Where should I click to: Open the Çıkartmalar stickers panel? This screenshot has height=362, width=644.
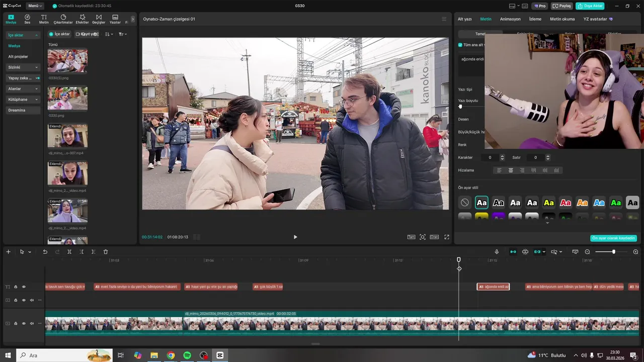[x=63, y=19]
